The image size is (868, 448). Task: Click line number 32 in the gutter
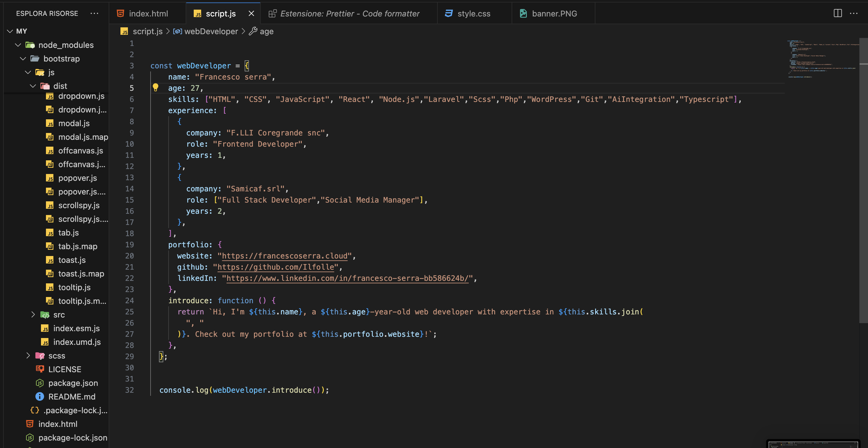tap(129, 390)
